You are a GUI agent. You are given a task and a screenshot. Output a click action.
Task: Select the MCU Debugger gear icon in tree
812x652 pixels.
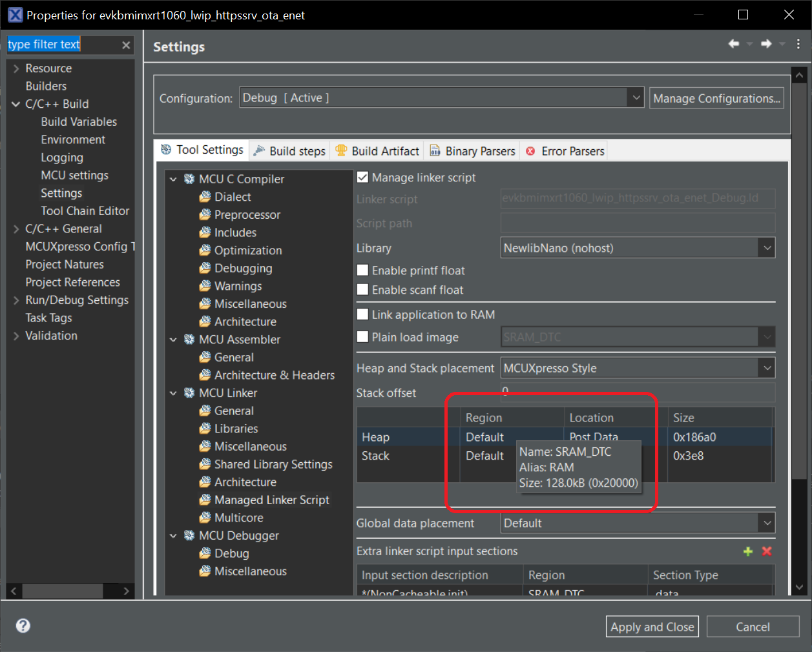[x=189, y=535]
